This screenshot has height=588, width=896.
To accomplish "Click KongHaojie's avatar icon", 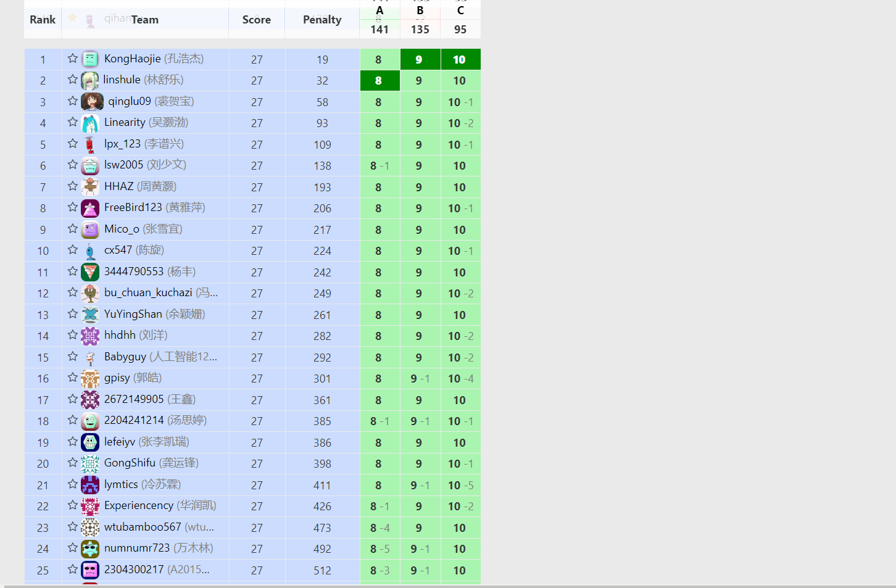I will tap(90, 59).
